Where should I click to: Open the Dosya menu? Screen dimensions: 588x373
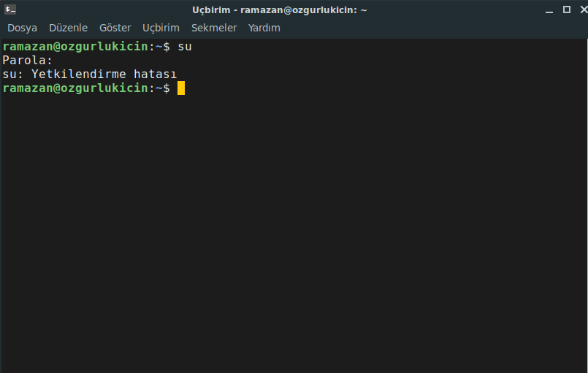click(22, 28)
